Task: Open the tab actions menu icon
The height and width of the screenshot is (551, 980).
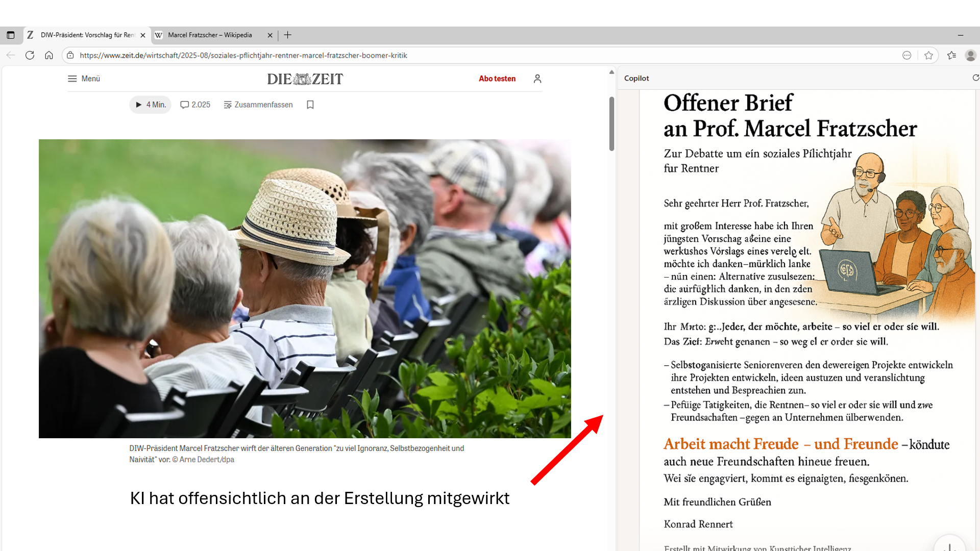Action: (x=10, y=35)
